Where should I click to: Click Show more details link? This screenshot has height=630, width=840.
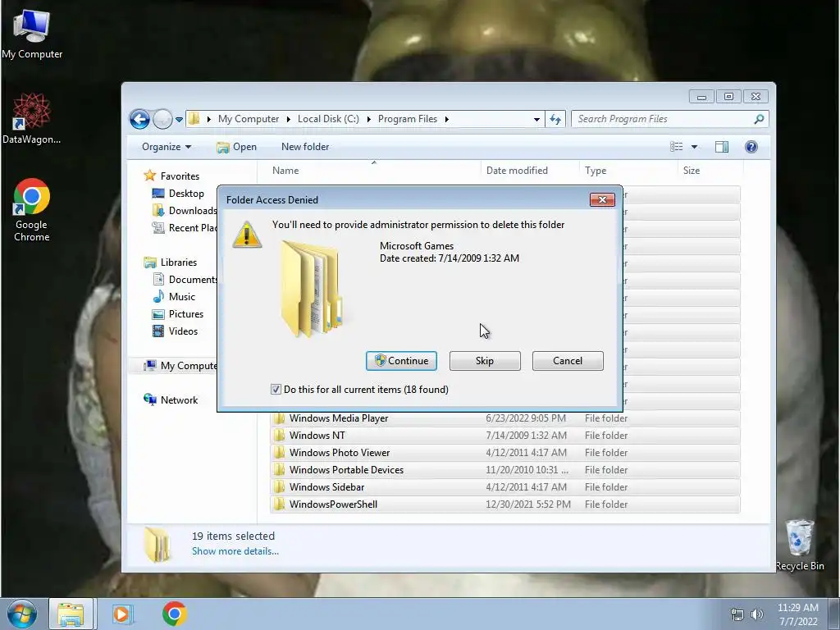(x=235, y=551)
